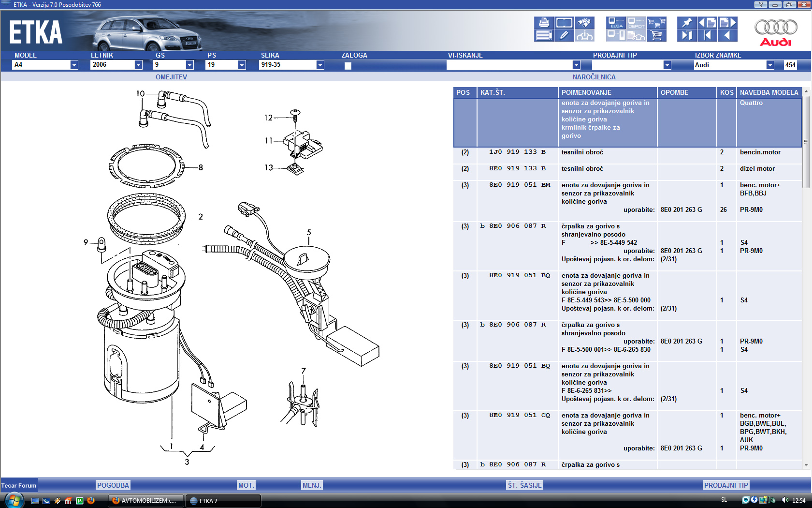Image resolution: width=812 pixels, height=508 pixels.
Task: Open the OMEJITEV tab
Action: pos(171,77)
